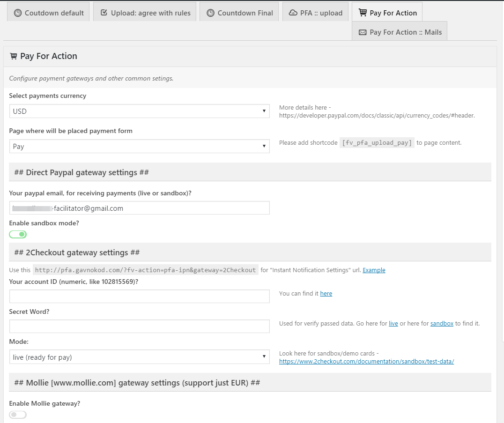Click the PayPal email input field
Screen dimensions: 504x423
coord(140,208)
